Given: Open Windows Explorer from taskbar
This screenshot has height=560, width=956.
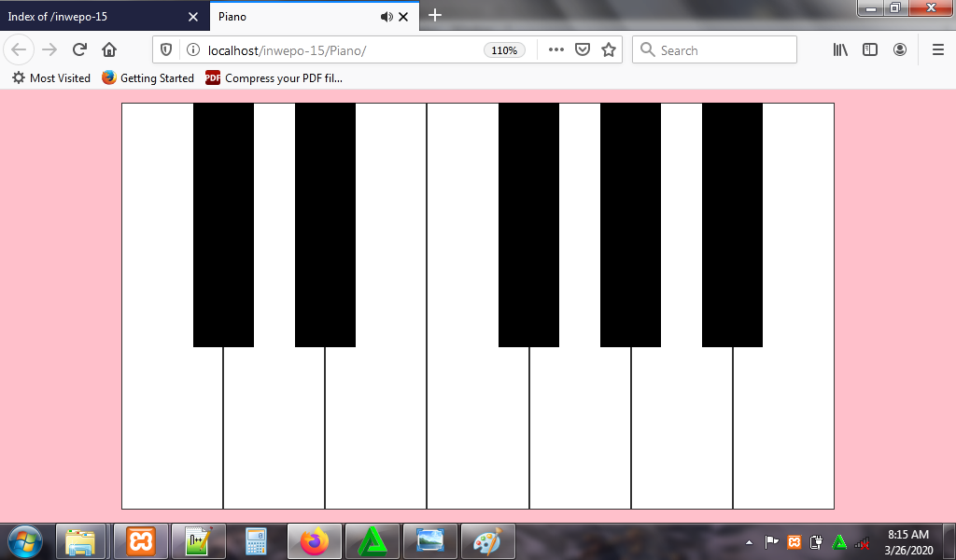Looking at the screenshot, I should tap(81, 541).
